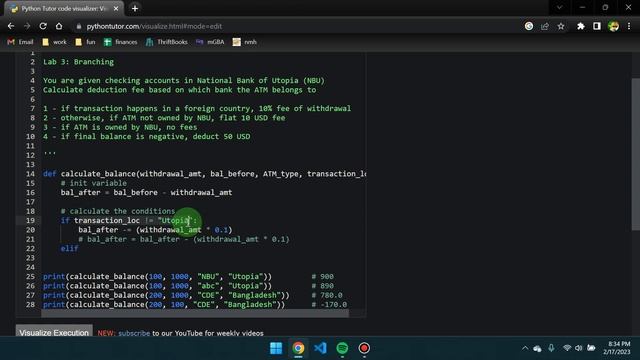Open the Wi-Fi network tray icon

coord(567,348)
